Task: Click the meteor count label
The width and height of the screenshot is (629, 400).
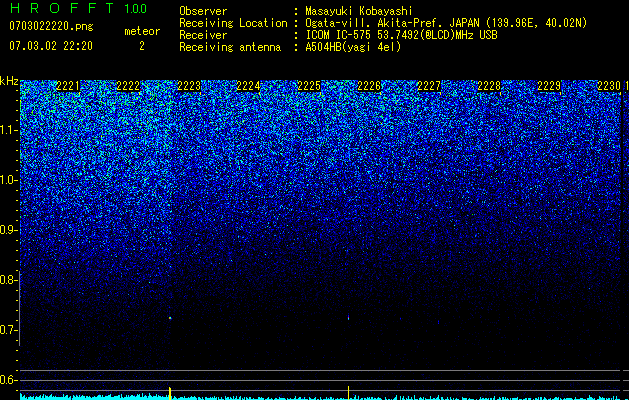Action: (x=142, y=31)
